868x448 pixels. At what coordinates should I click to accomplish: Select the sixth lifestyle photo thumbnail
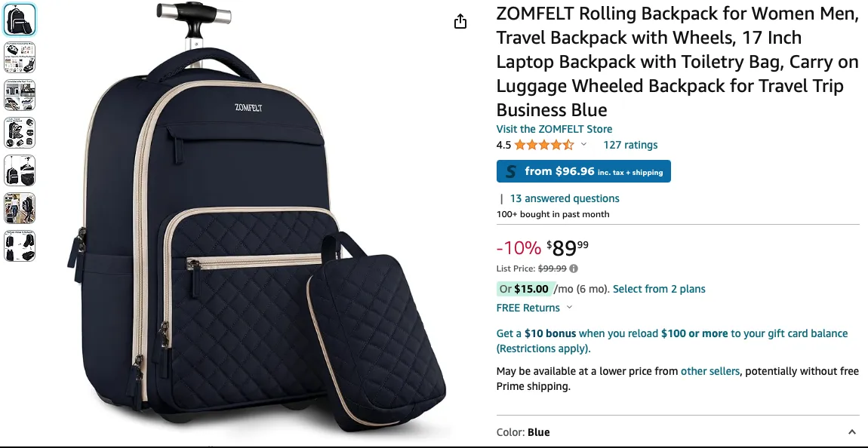(x=20, y=208)
